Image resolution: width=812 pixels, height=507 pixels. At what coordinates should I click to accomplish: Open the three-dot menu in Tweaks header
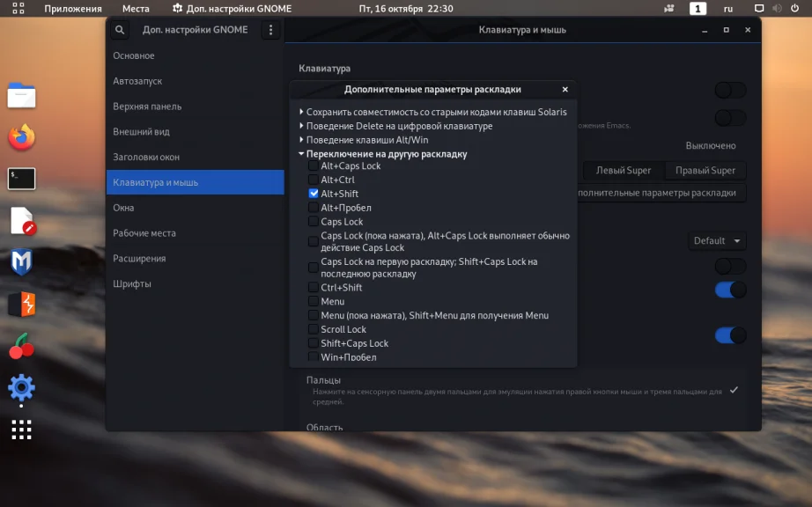coord(271,30)
